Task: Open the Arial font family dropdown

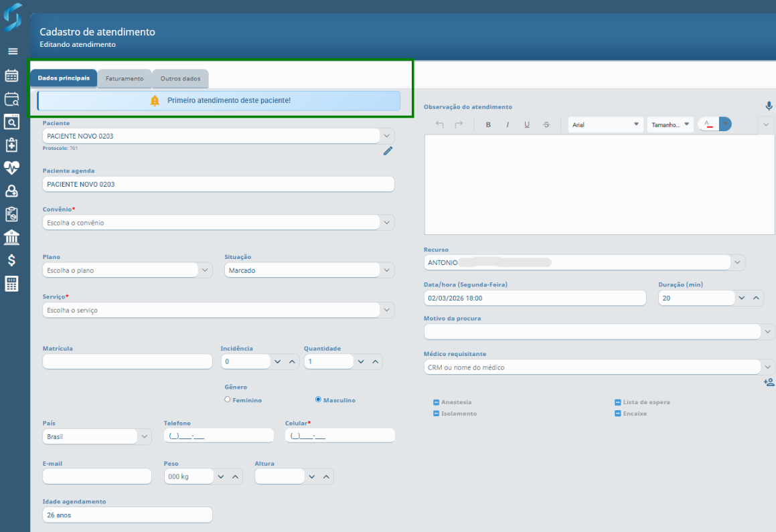Action: (x=605, y=124)
